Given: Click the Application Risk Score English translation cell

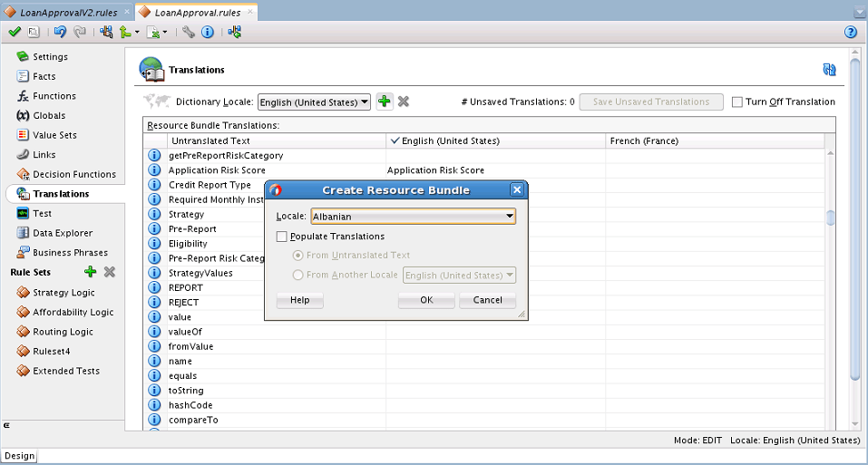Looking at the screenshot, I should pyautogui.click(x=495, y=170).
